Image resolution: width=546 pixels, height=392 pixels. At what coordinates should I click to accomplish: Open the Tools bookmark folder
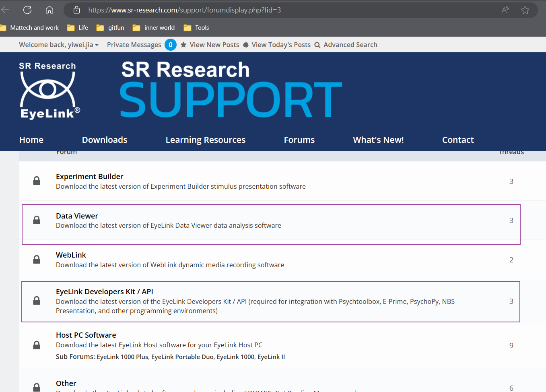coord(196,27)
